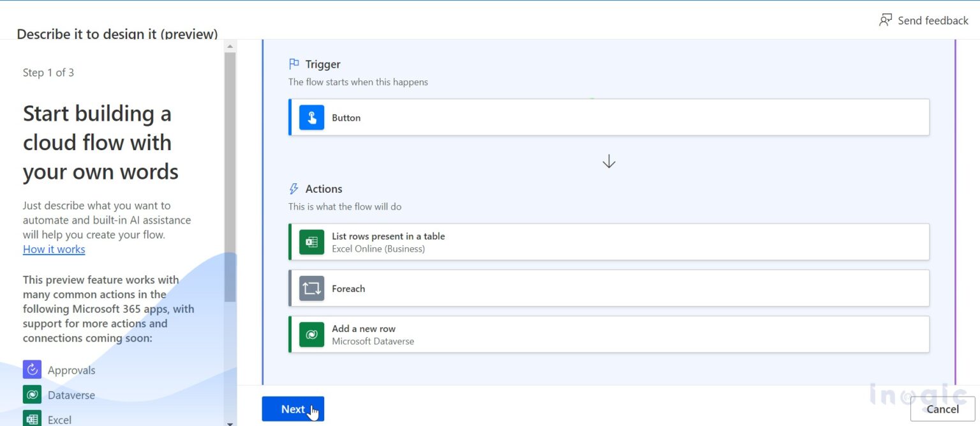Image resolution: width=980 pixels, height=426 pixels.
Task: Click the Excel icon in left panel list
Action: pos(32,418)
